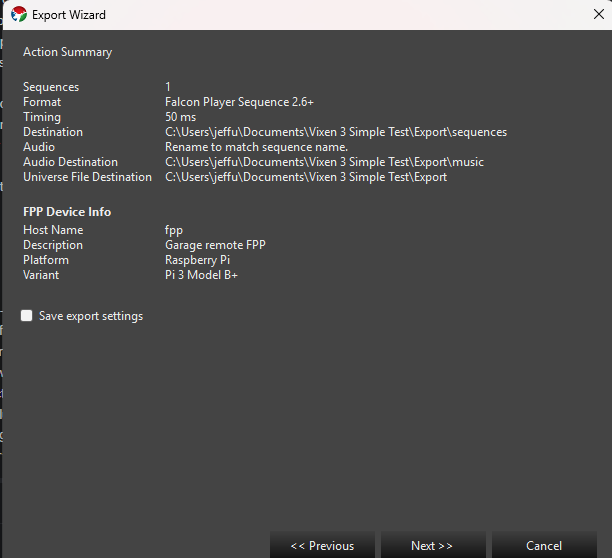Select the Pi 3 Model B+ variant

pos(201,275)
